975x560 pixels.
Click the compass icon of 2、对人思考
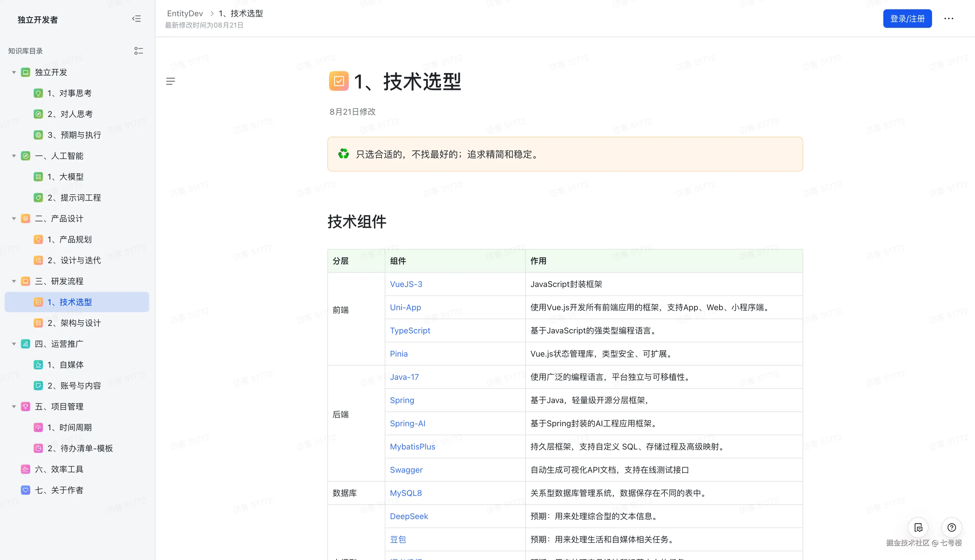[x=38, y=114]
